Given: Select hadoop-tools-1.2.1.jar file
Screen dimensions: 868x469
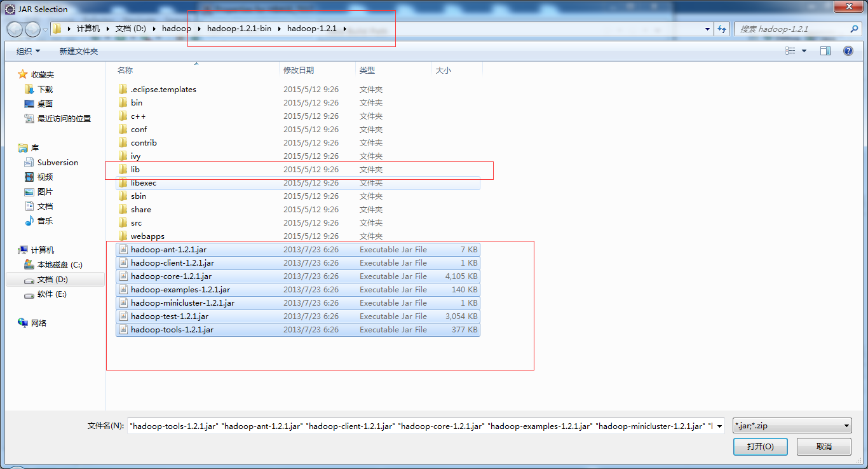Looking at the screenshot, I should (x=298, y=329).
